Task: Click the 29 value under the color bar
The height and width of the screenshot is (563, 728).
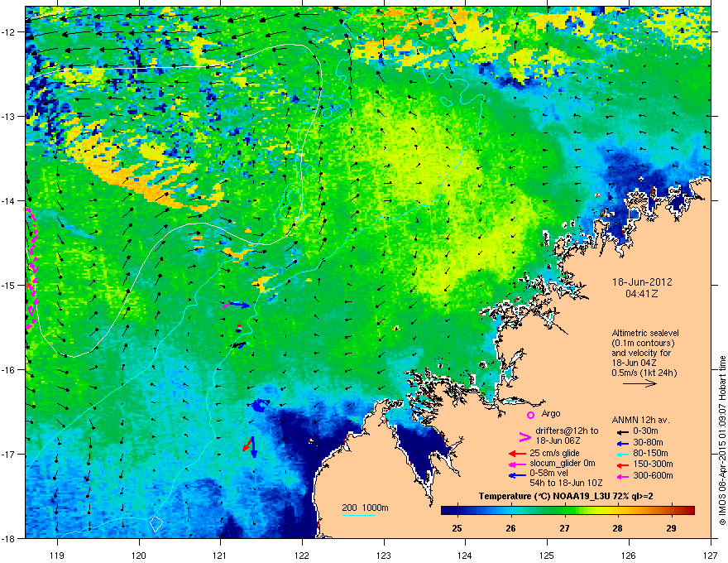Action: (x=671, y=528)
